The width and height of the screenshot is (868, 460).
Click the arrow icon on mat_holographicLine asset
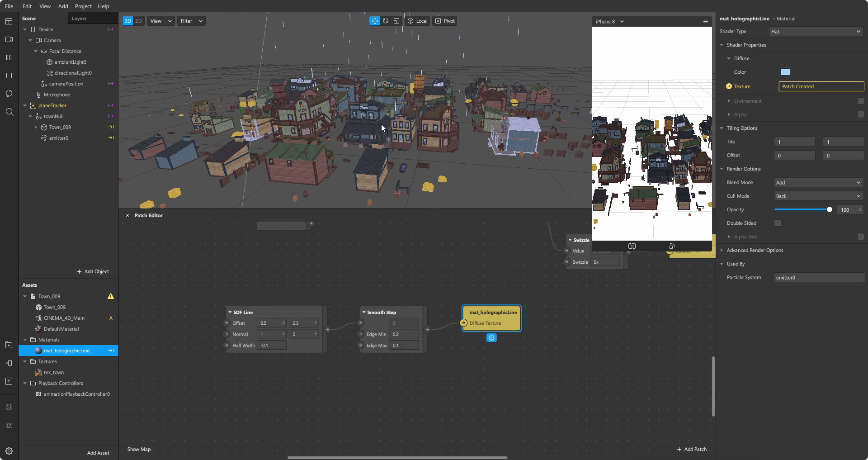tap(111, 351)
